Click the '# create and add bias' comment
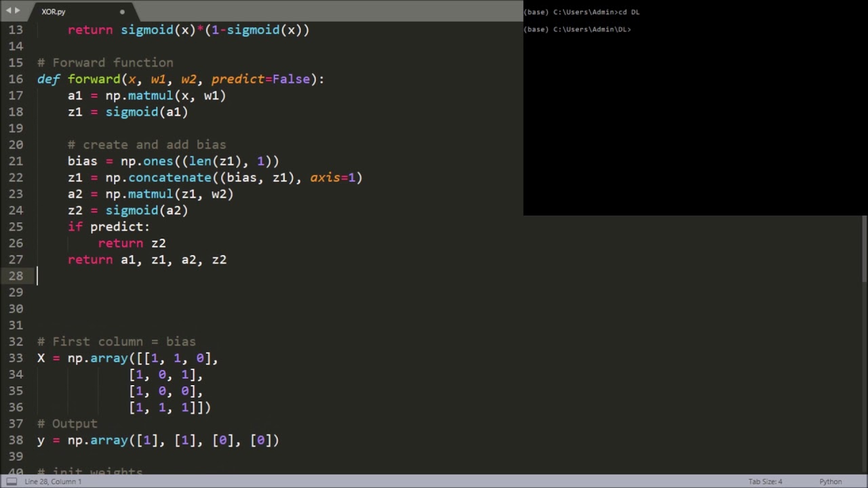 click(146, 144)
